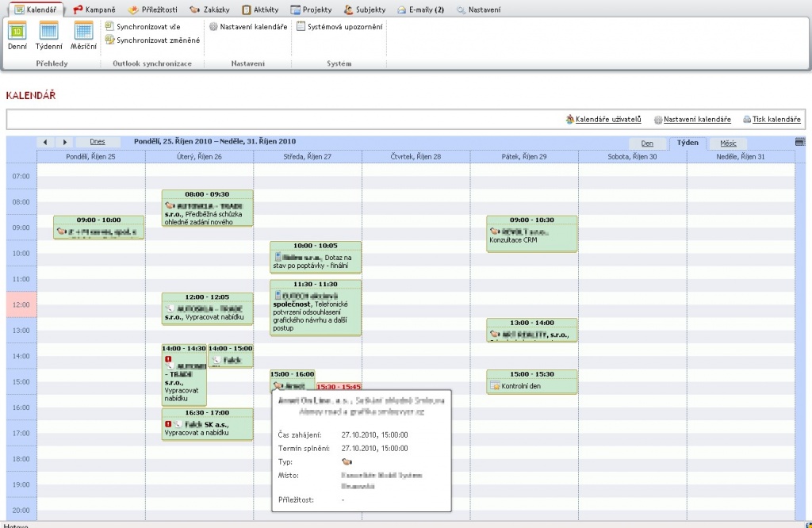Open Tuesday 08:00 - 09:30 meeting event
Viewport: 812px width, 528px height.
(x=207, y=208)
